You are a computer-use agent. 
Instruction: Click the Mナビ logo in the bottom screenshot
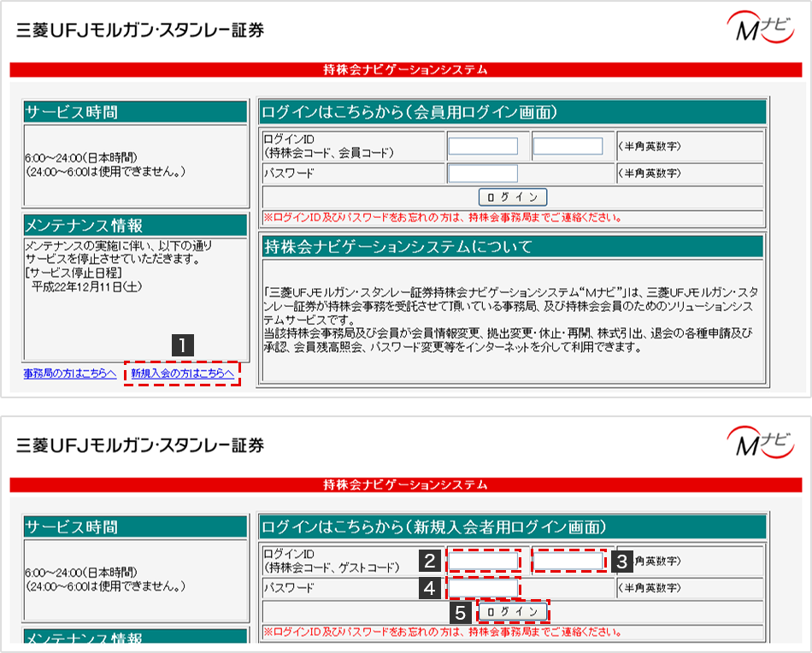(x=760, y=444)
